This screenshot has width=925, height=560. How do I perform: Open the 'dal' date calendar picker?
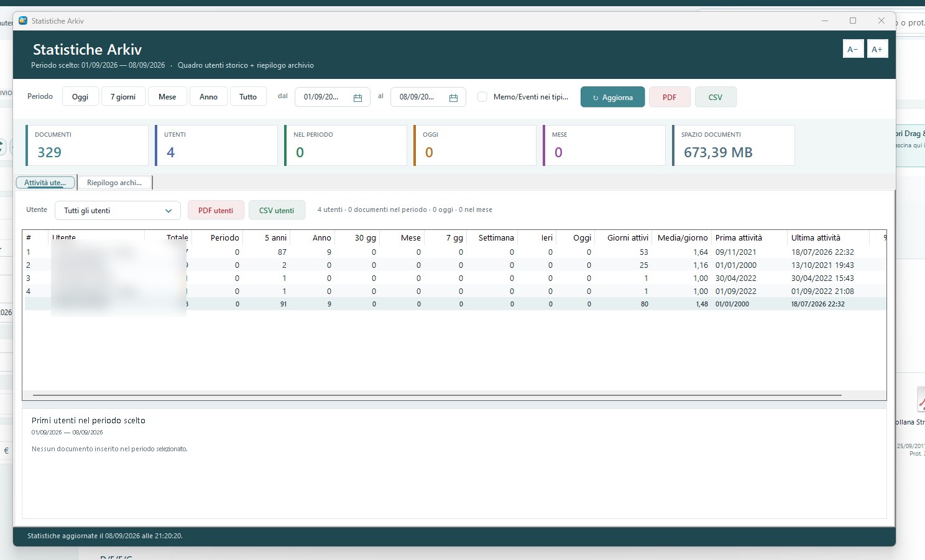(357, 98)
